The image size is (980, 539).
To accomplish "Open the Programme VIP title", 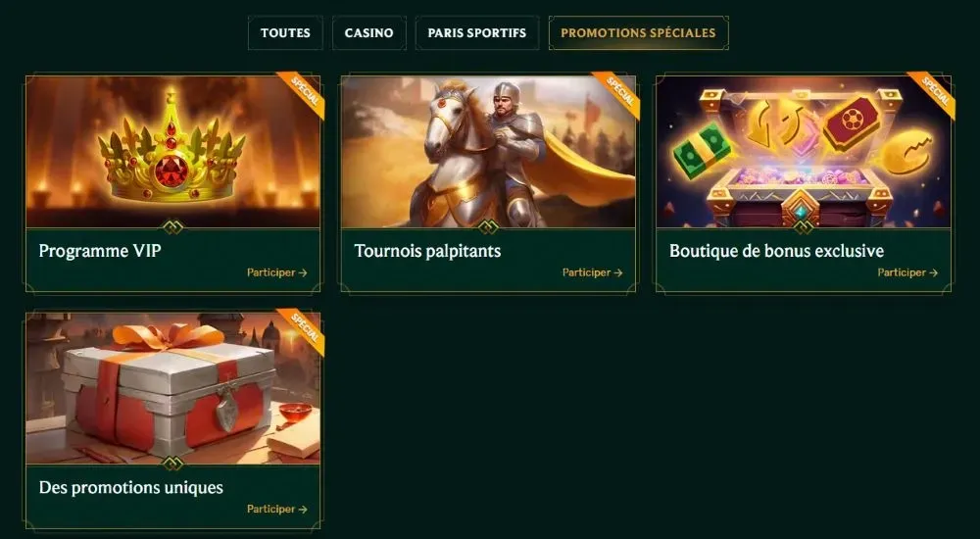I will pos(100,251).
